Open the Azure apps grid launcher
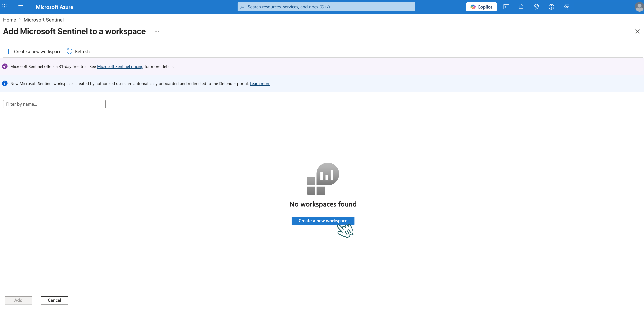 pos(4,7)
